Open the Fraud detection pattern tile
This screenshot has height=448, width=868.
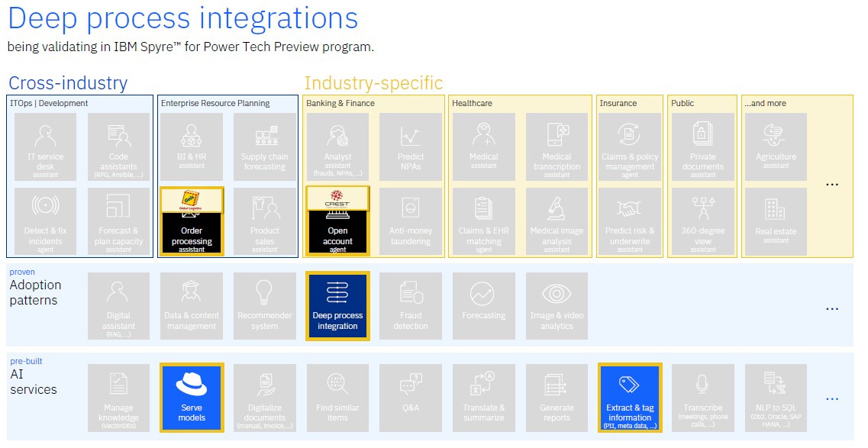(x=410, y=305)
